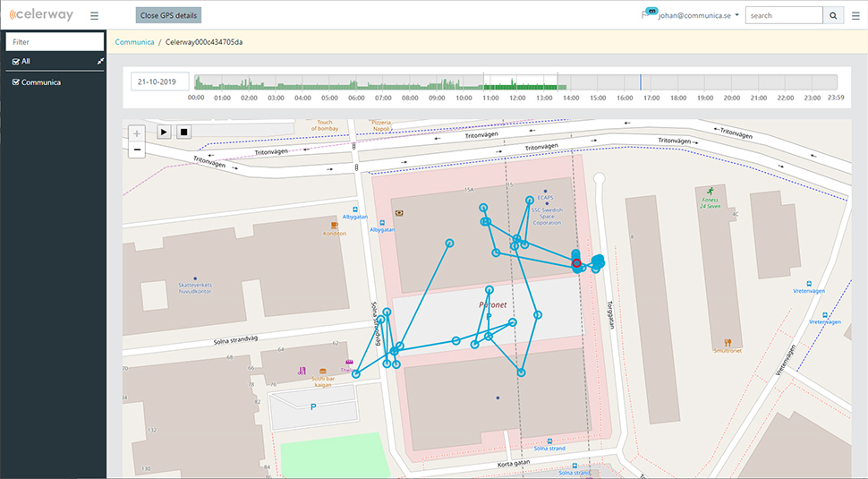Click the Communica group in sidebar

pyautogui.click(x=41, y=82)
